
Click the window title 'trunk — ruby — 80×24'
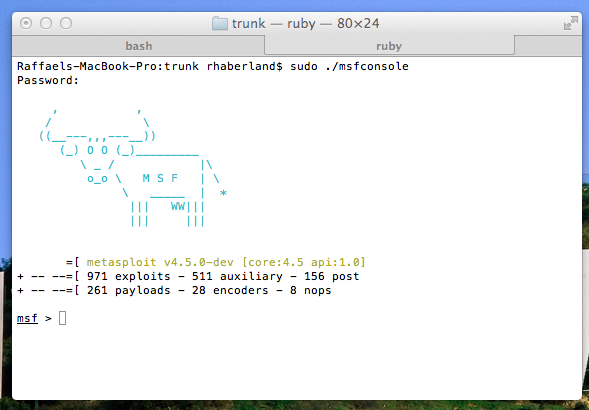[x=305, y=23]
